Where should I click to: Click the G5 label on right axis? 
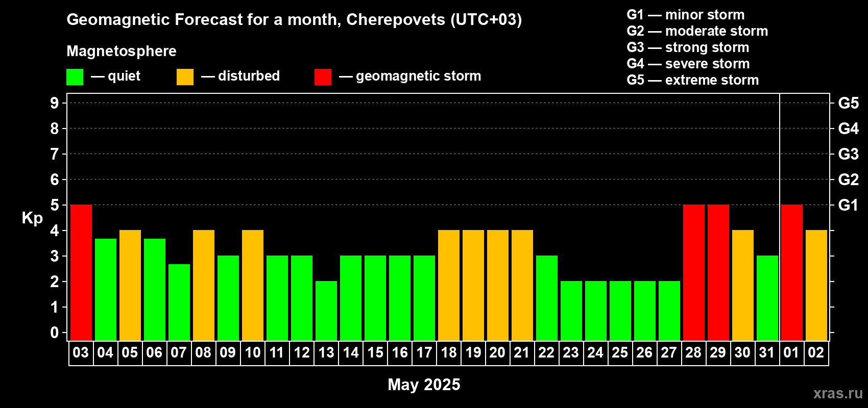pos(848,103)
